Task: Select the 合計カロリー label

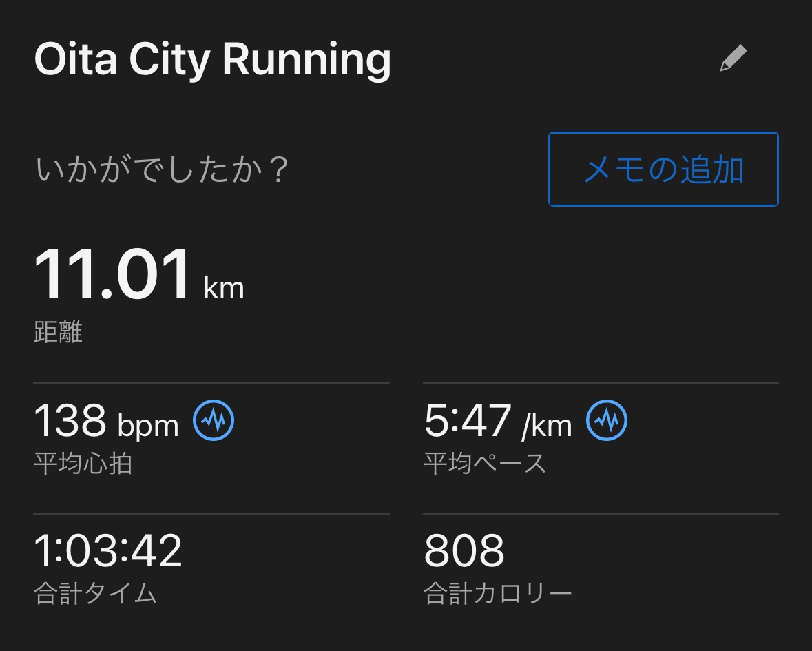Action: pos(497,593)
